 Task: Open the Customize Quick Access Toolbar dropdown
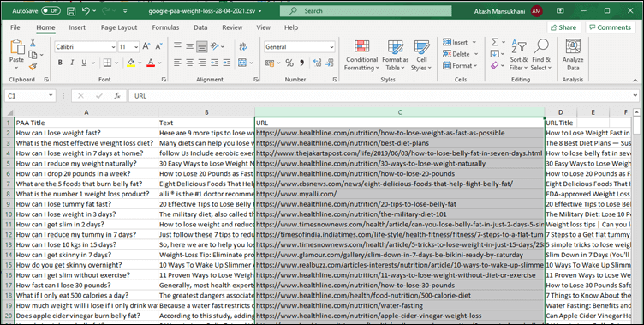(x=125, y=11)
